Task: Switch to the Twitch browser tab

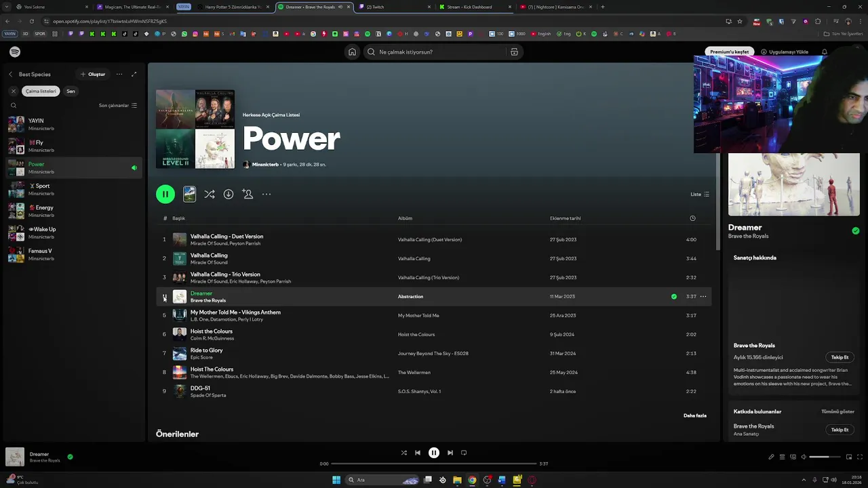Action: [393, 7]
